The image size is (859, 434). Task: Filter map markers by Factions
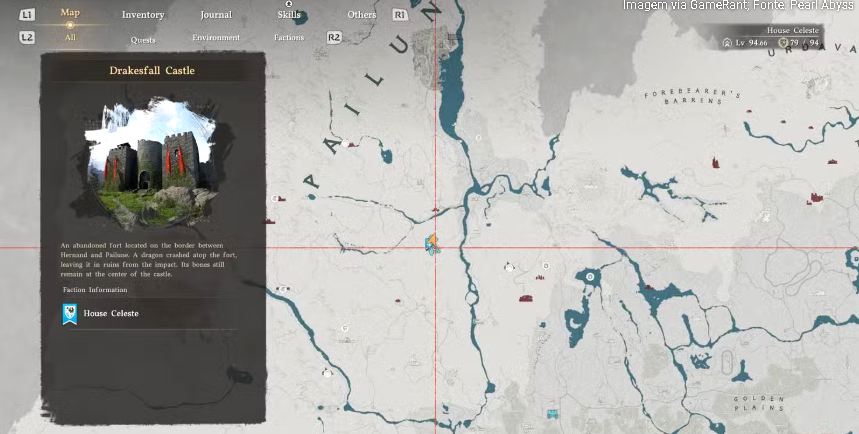point(289,38)
